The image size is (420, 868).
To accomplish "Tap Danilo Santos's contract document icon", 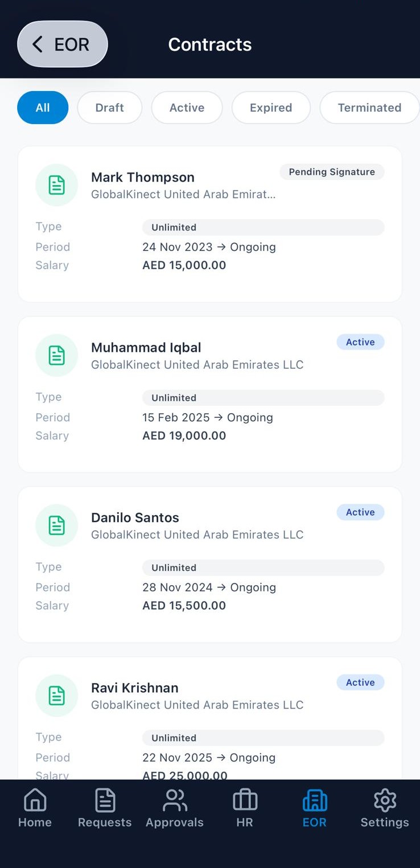I will pos(56,525).
